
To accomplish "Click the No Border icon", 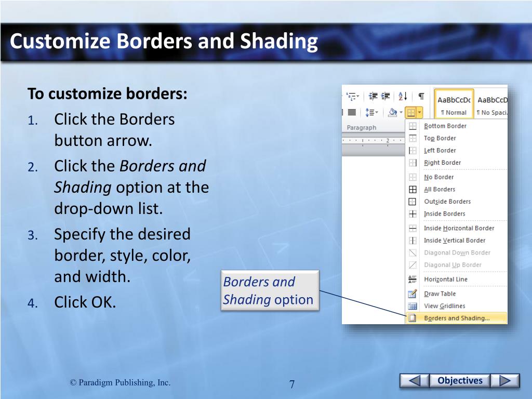I will [413, 177].
